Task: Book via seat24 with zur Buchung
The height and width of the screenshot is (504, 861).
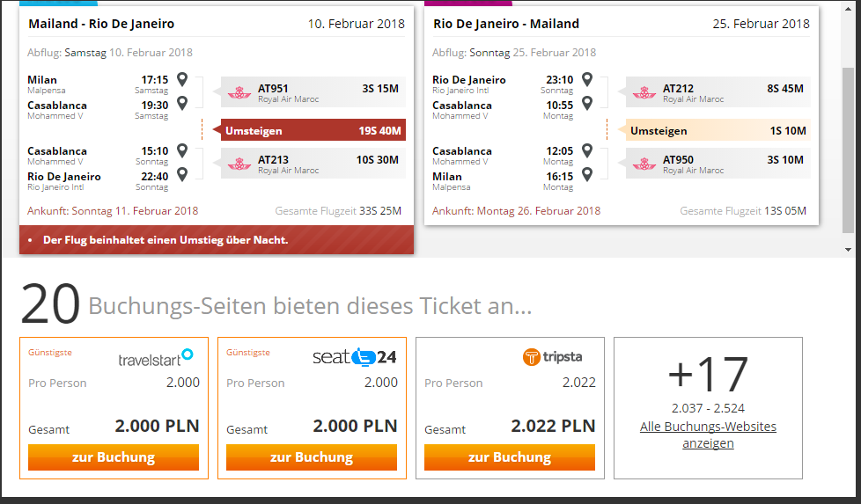Action: [x=312, y=457]
